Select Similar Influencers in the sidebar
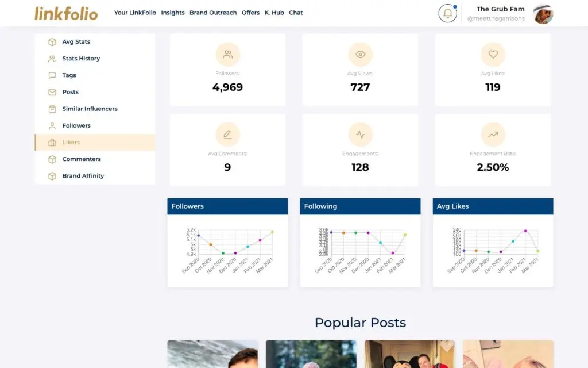The width and height of the screenshot is (588, 368). (90, 109)
